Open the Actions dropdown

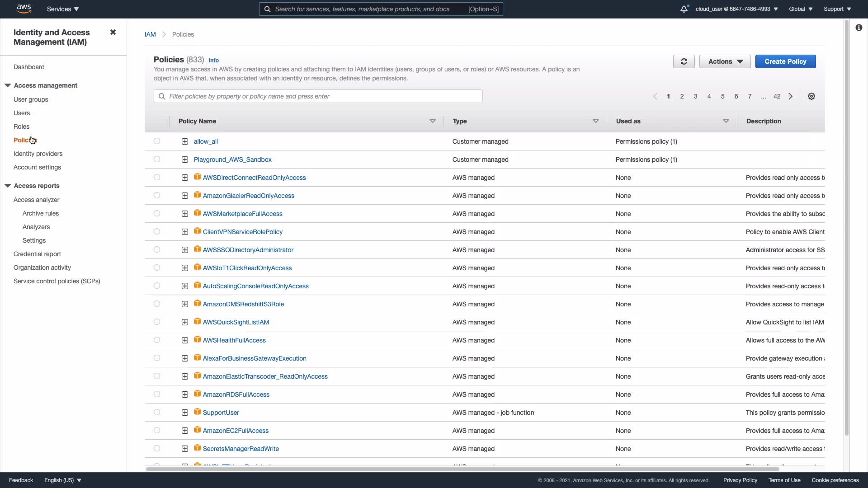tap(725, 61)
